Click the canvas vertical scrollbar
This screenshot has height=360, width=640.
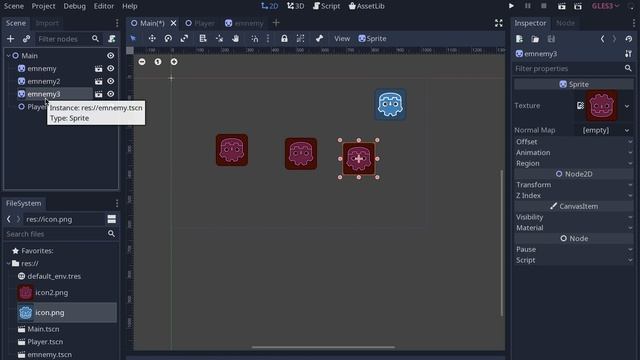[x=502, y=243]
